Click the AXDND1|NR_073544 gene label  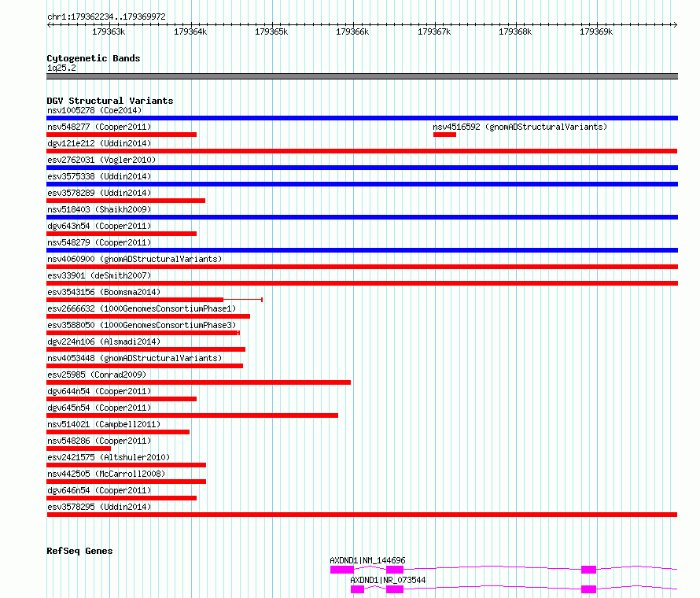(x=388, y=580)
